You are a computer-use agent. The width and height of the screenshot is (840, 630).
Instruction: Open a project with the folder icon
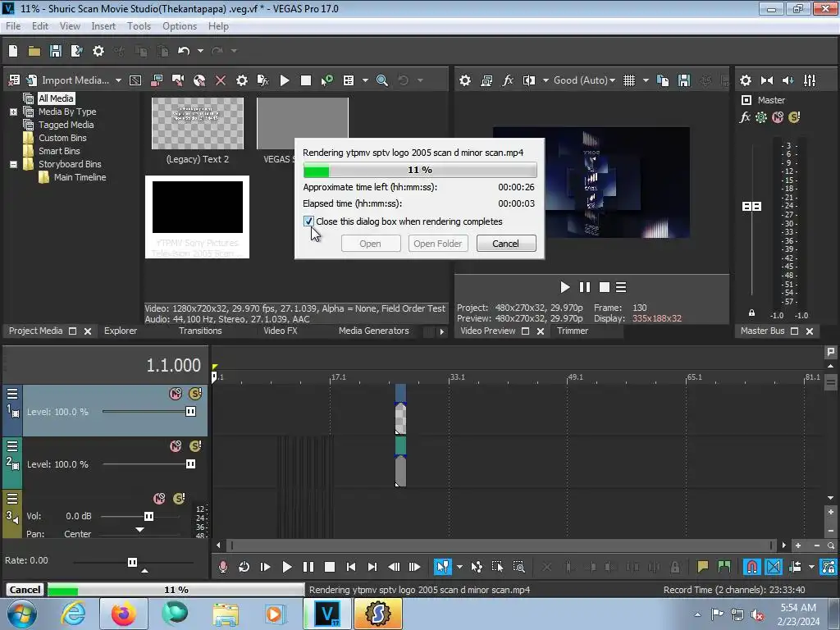34,51
